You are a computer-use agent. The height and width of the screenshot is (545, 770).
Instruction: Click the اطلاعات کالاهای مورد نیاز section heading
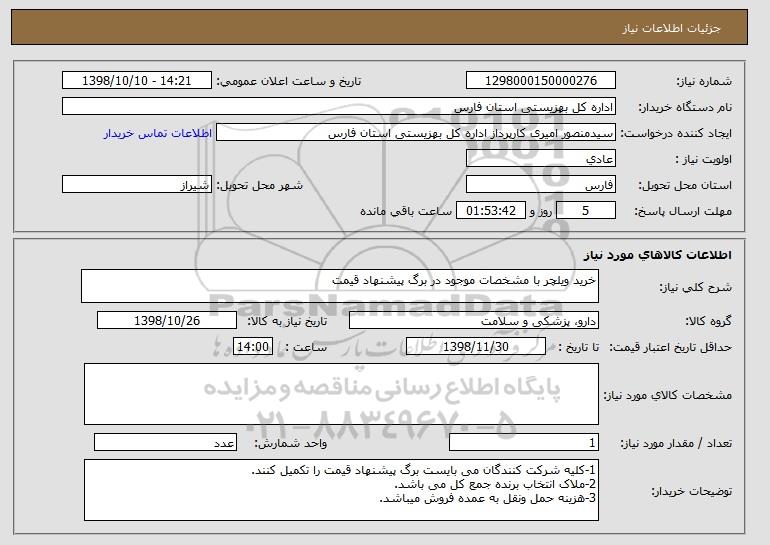[657, 255]
